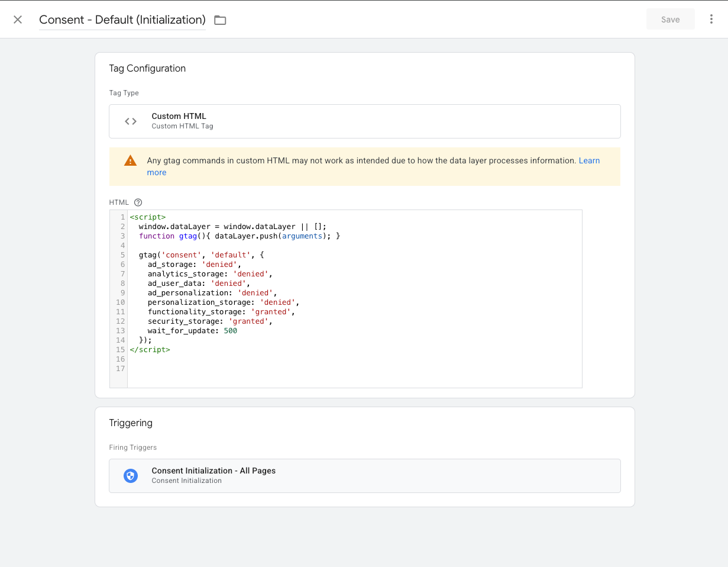Viewport: 728px width, 567px height.
Task: Click the Save button
Action: click(x=671, y=20)
